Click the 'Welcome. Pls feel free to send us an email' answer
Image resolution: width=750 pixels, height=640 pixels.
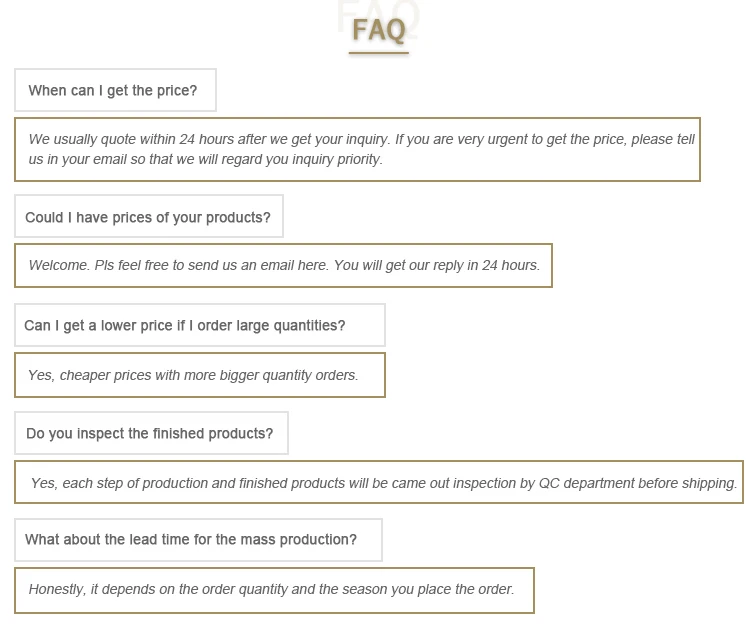tap(283, 265)
